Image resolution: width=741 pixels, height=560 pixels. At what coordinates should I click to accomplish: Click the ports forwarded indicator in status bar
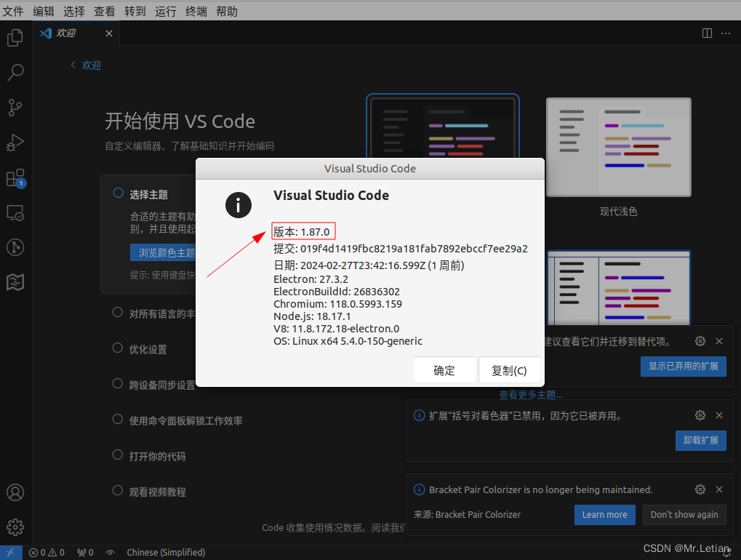pos(86,553)
